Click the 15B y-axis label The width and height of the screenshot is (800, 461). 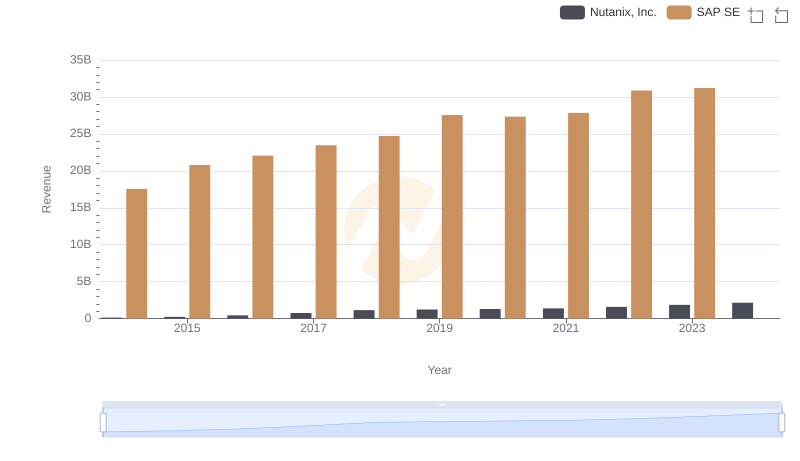81,208
